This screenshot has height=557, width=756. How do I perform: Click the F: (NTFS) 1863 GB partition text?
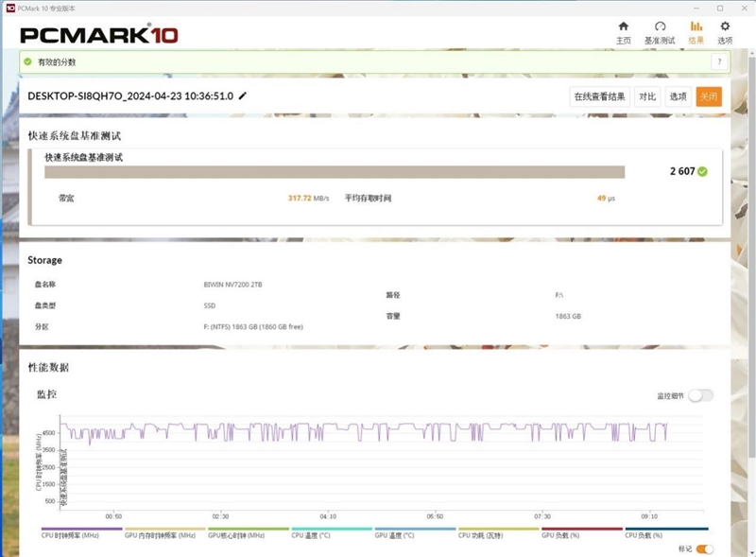point(253,327)
